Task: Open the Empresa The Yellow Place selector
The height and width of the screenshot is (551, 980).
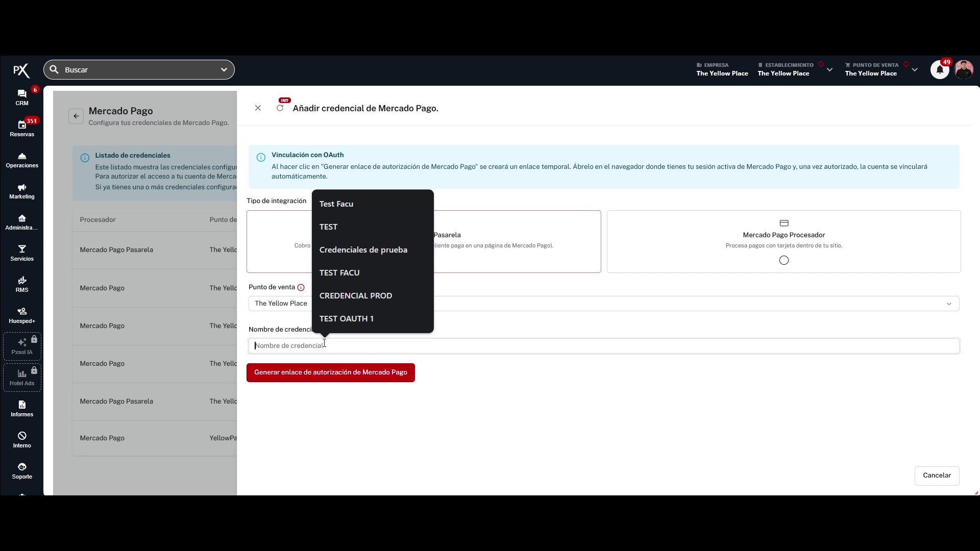Action: coord(722,69)
